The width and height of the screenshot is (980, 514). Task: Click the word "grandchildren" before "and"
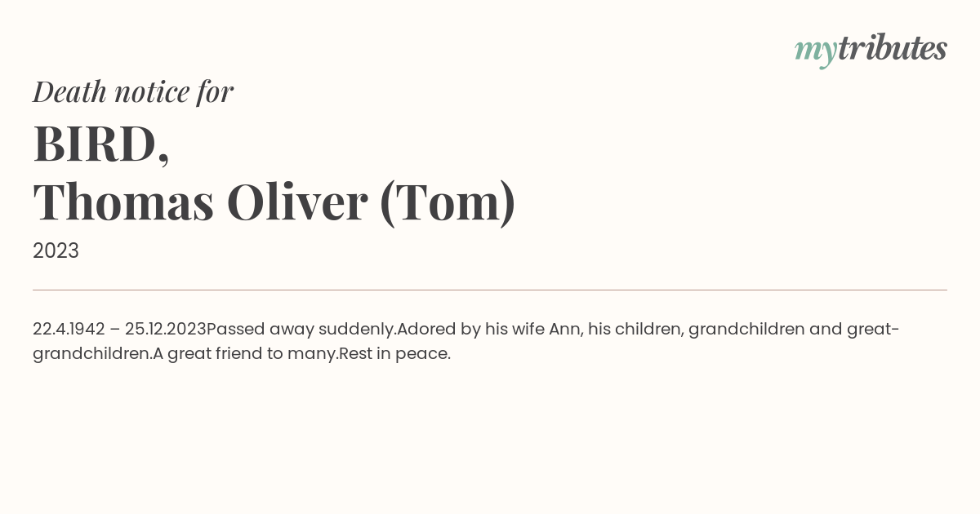click(x=746, y=330)
